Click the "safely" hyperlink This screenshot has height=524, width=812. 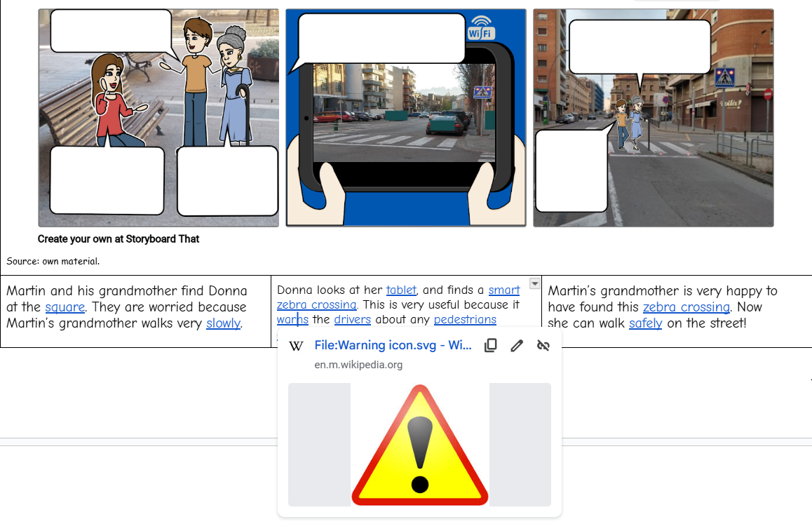point(645,323)
